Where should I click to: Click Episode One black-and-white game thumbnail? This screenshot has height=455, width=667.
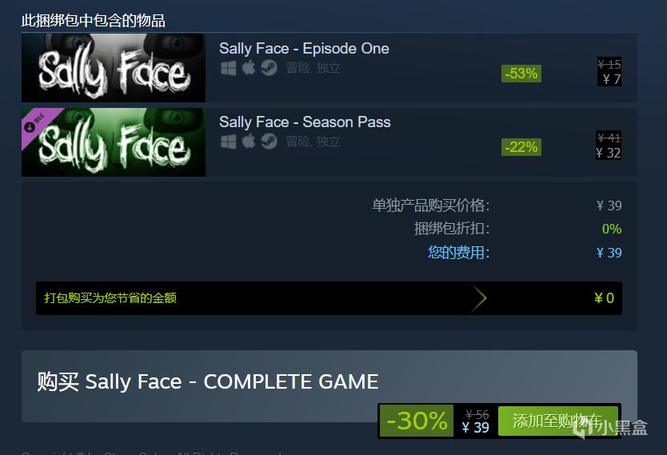(114, 68)
